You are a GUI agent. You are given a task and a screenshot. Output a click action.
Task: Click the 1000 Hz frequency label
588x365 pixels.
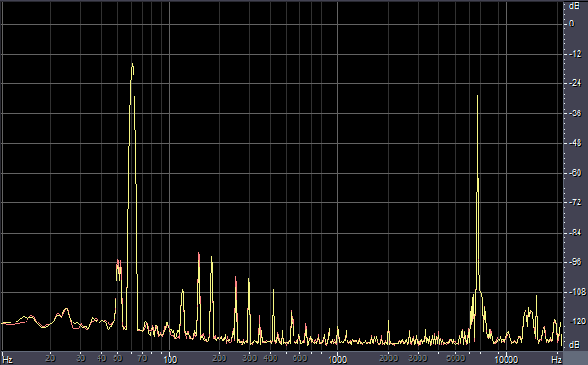[337, 359]
